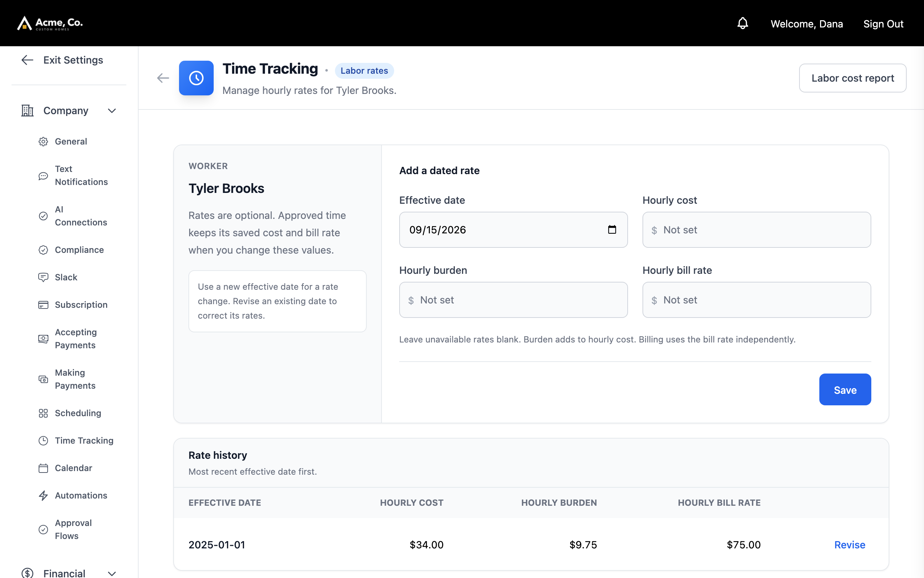Click the Labor rates badge
The image size is (924, 578).
click(x=364, y=71)
